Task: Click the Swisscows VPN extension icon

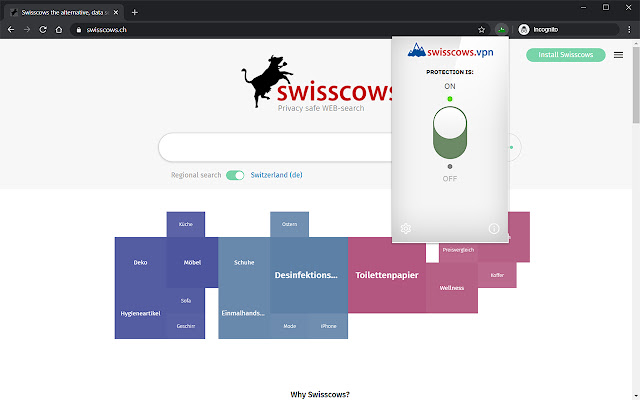Action: click(x=501, y=29)
